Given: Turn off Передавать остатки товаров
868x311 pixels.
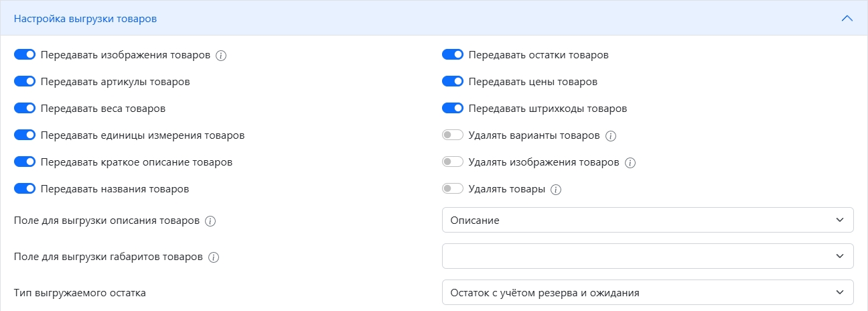Looking at the screenshot, I should pos(453,55).
